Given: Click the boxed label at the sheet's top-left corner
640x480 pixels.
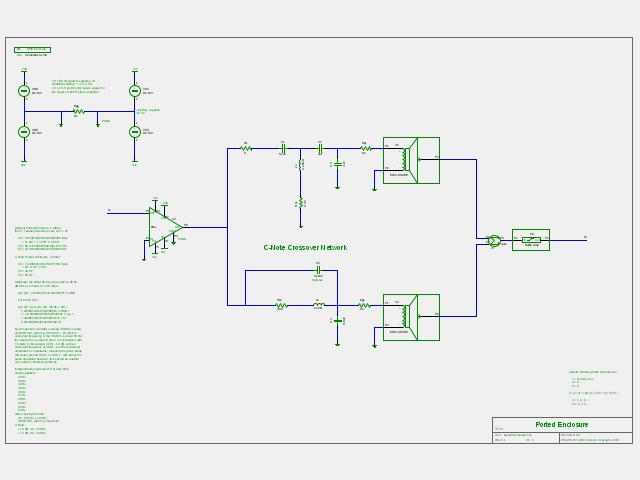Looking at the screenshot, I should coord(33,50).
